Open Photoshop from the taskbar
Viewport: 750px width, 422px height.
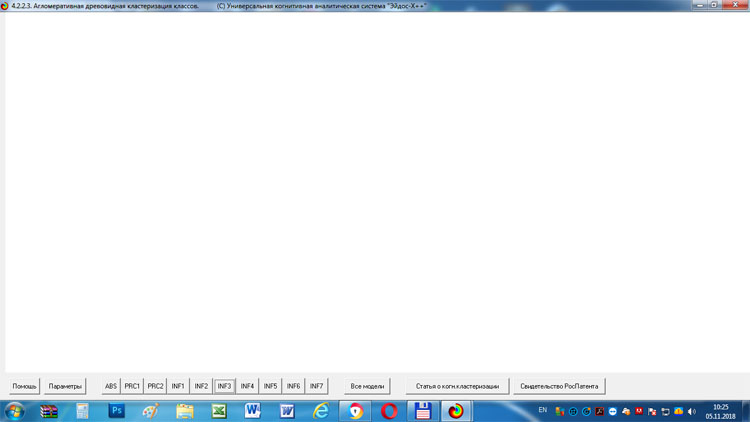tap(117, 411)
